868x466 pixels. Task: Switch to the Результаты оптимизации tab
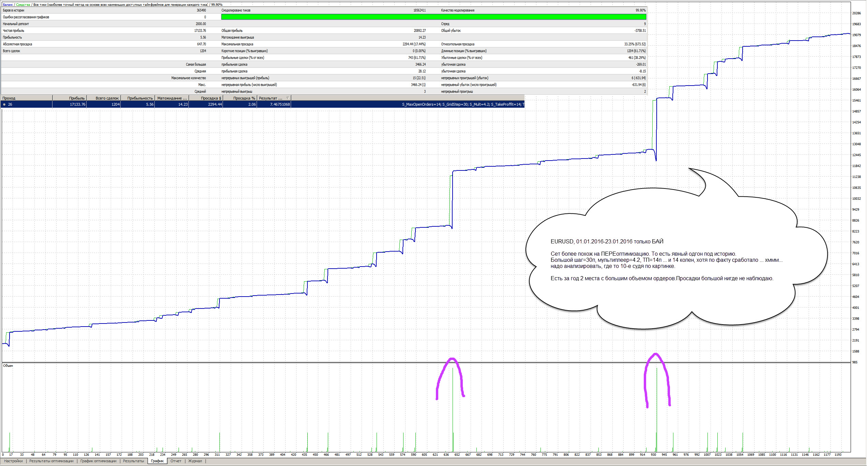click(51, 461)
